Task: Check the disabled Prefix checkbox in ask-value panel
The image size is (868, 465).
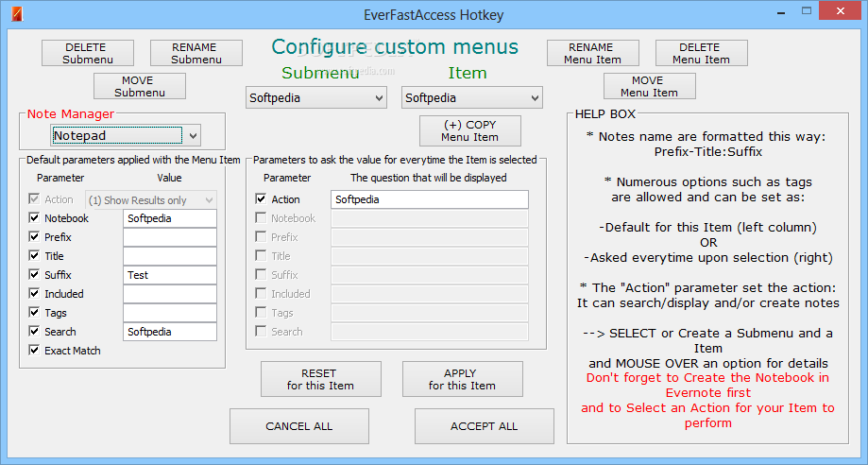Action: (261, 236)
